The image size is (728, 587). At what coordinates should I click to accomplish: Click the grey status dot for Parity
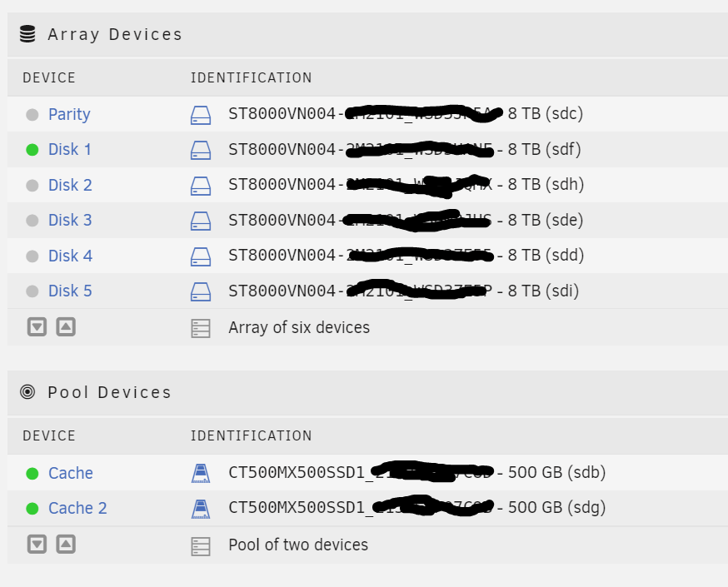(32, 115)
